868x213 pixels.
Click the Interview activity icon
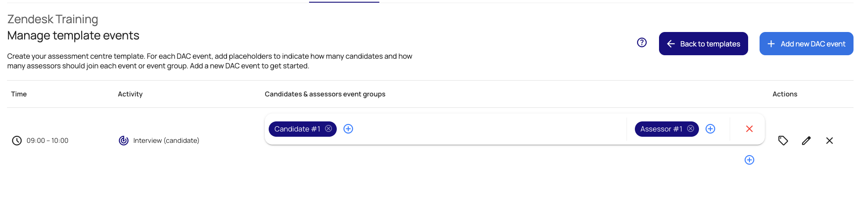(124, 141)
